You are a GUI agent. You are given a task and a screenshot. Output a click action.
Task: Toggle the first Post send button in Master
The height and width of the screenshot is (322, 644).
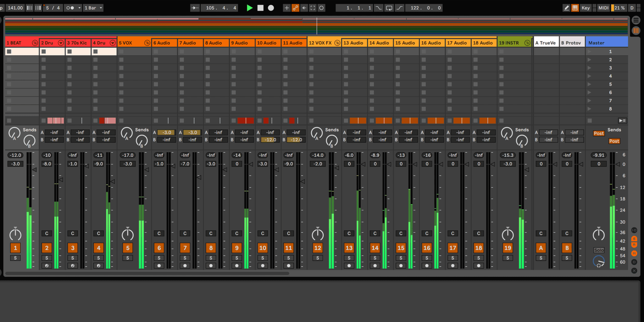pyautogui.click(x=599, y=133)
